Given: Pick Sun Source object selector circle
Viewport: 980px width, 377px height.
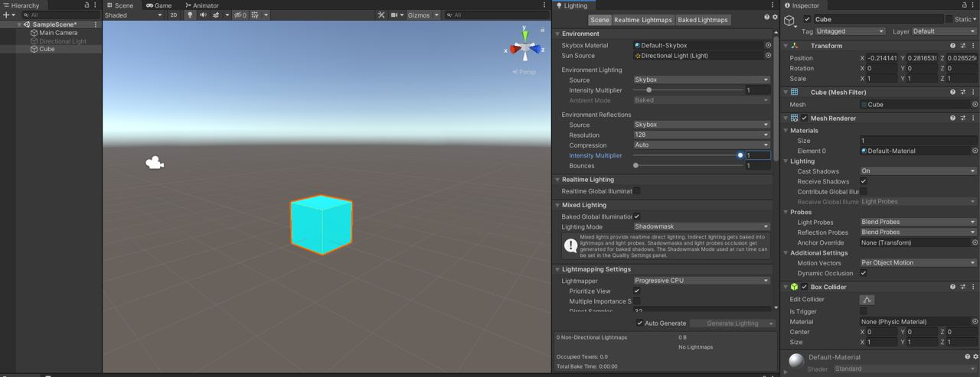Looking at the screenshot, I should [x=768, y=55].
